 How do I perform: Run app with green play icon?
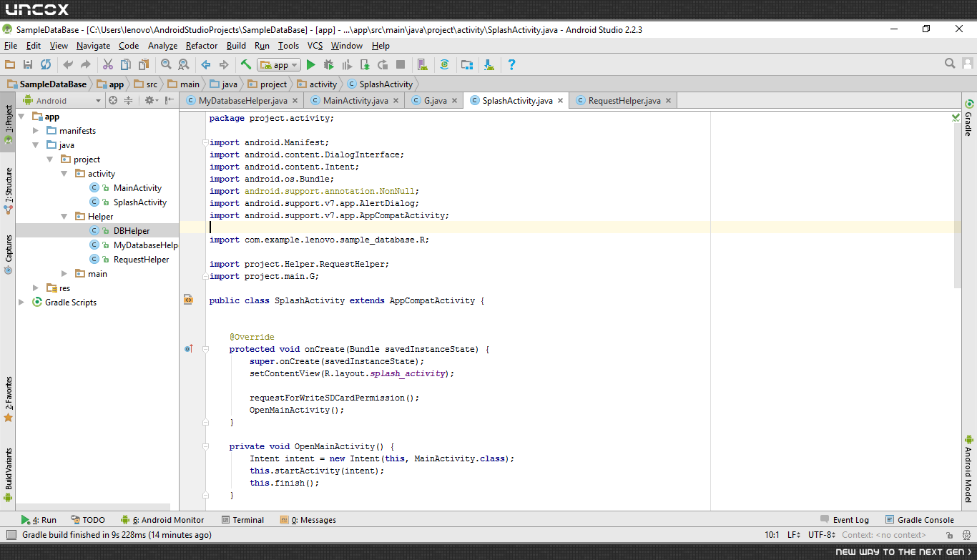pos(311,64)
